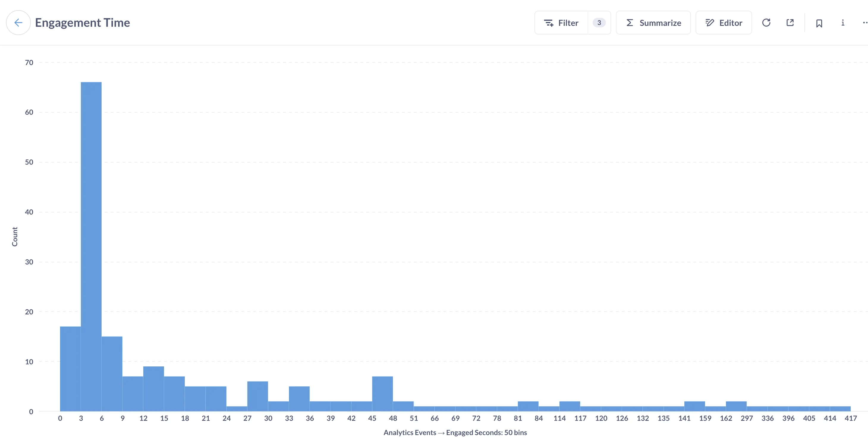Click the Engaged Seconds x-axis label
The image size is (868, 441).
pyautogui.click(x=455, y=432)
